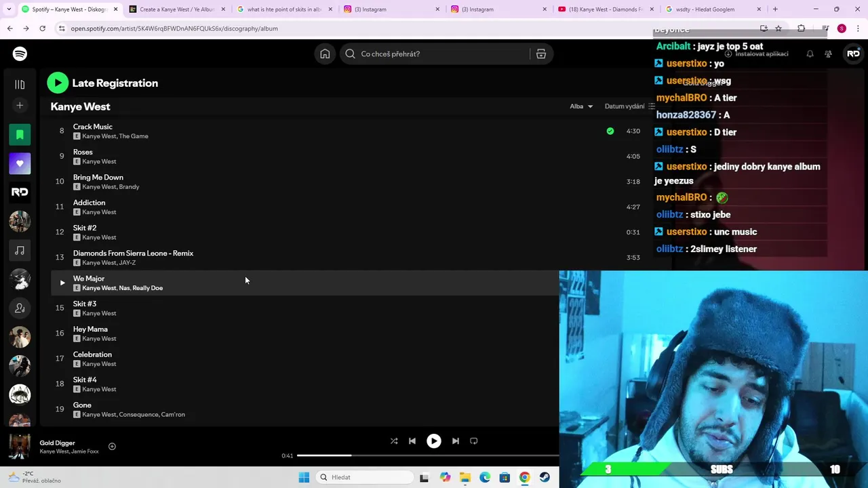The image size is (868, 488).
Task: Go to Spotify Home icon
Action: [325, 54]
